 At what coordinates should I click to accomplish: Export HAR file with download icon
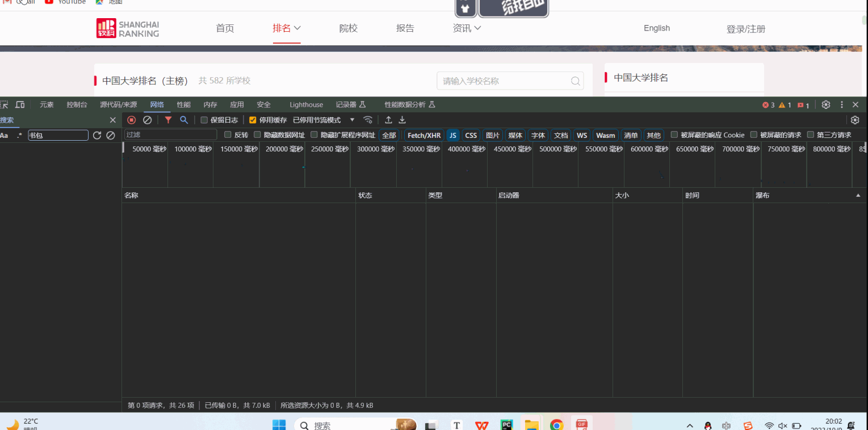coord(402,120)
